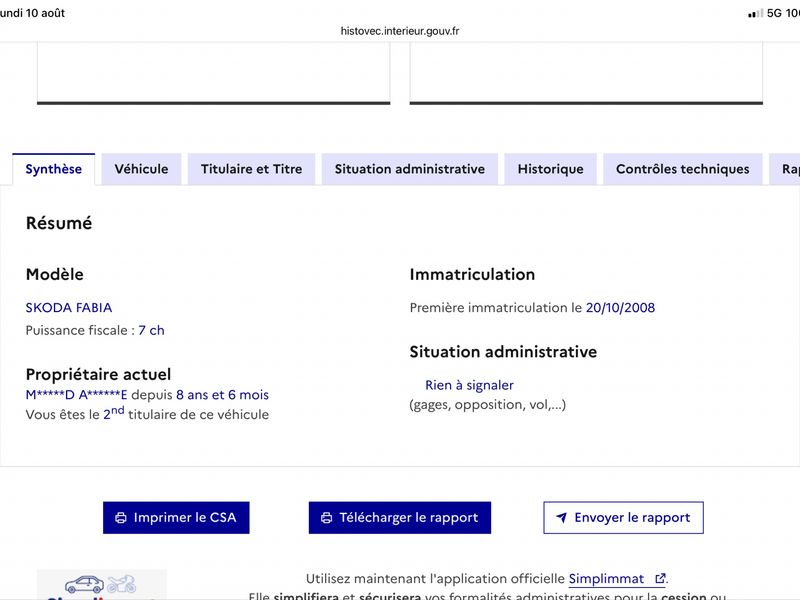
Task: Click the histovec.interieur.gouv.fr address bar
Action: (x=400, y=31)
